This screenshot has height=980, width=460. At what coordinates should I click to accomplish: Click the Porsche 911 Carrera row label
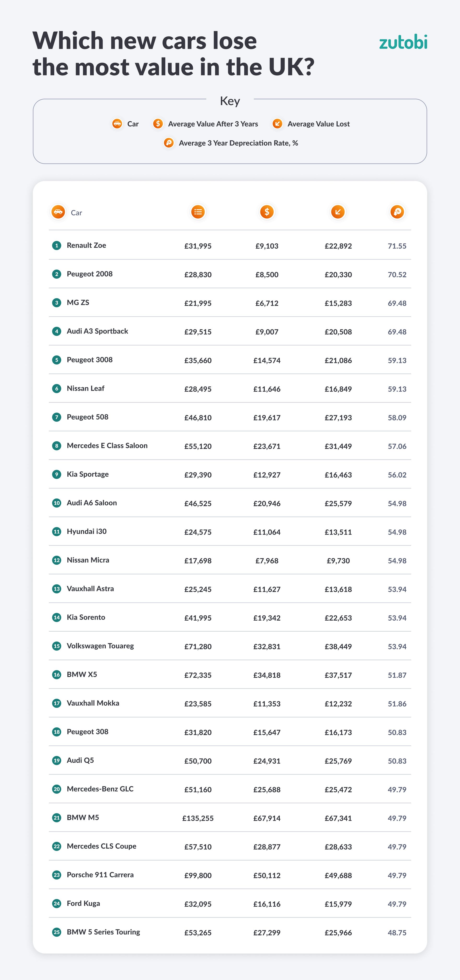(100, 875)
